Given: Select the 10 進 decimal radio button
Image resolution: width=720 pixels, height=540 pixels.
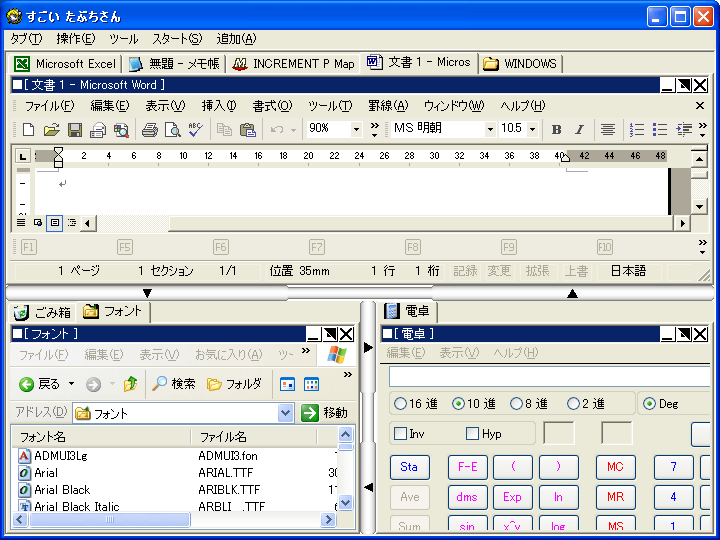Looking at the screenshot, I should pos(458,404).
